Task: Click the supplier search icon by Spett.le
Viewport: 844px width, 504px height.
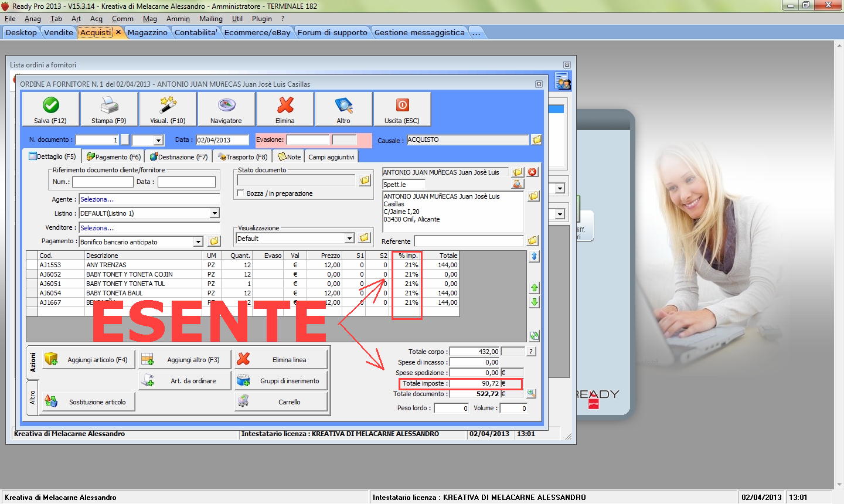Action: pos(518,184)
